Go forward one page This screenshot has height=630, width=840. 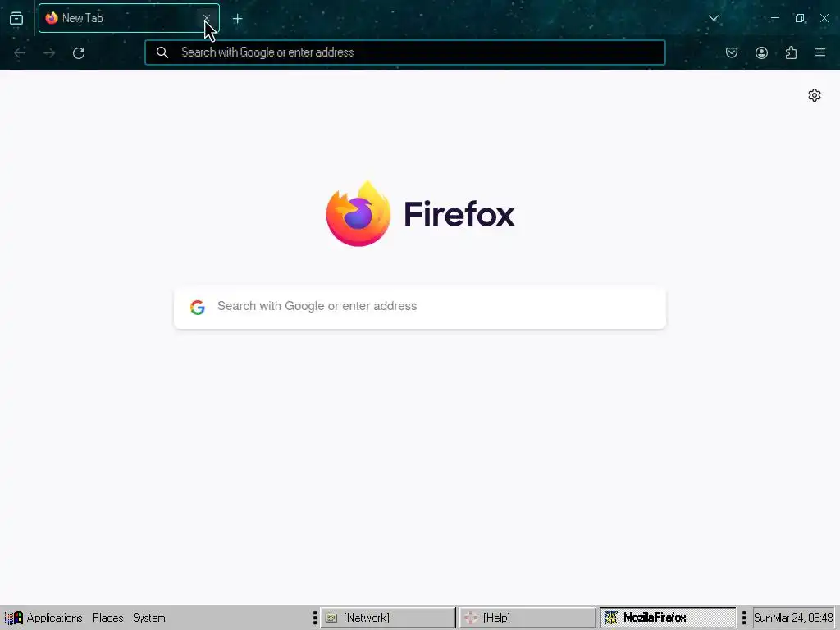[x=49, y=52]
